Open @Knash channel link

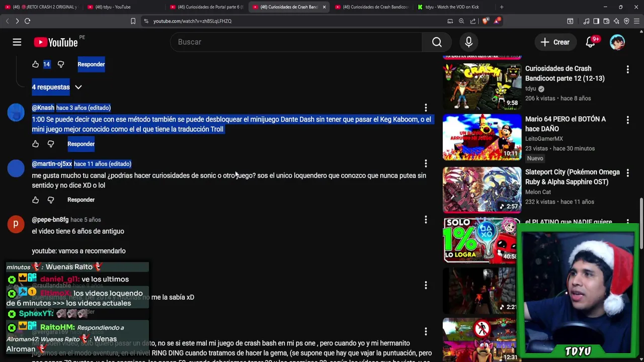43,108
